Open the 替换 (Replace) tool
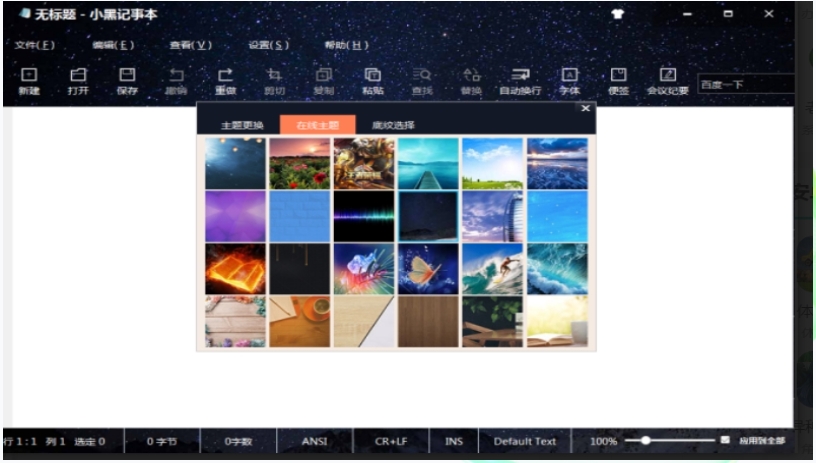 point(471,81)
